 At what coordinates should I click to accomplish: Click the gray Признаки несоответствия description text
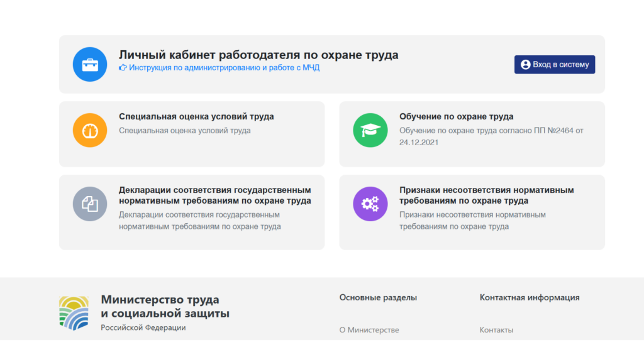(x=472, y=221)
